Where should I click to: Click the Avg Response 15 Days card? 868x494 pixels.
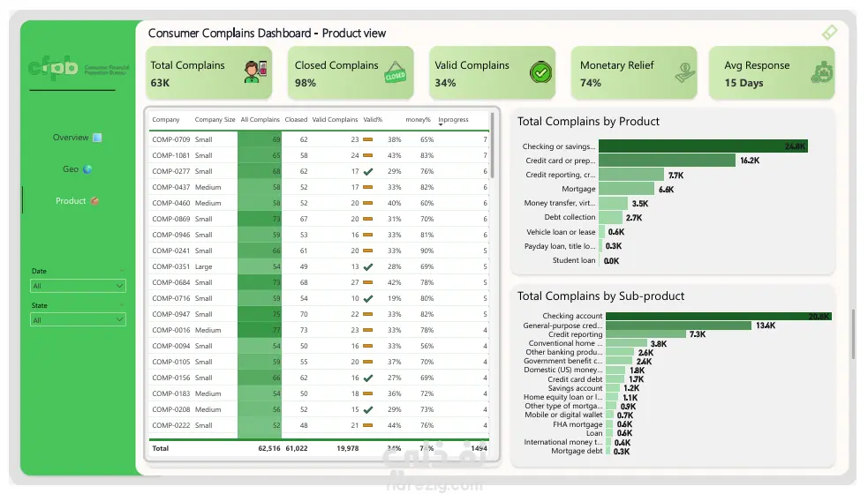click(x=772, y=73)
